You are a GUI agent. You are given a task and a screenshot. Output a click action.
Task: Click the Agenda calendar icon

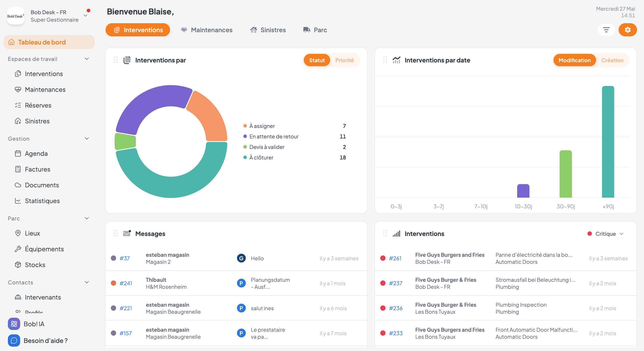(18, 154)
